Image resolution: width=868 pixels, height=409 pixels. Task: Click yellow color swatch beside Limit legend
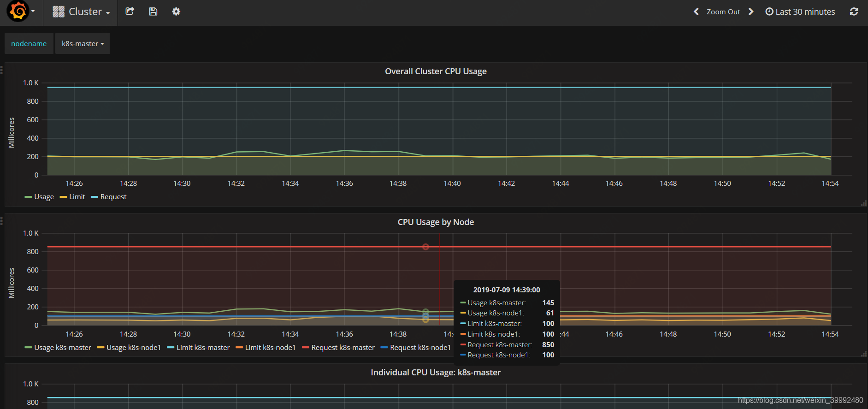(x=63, y=197)
